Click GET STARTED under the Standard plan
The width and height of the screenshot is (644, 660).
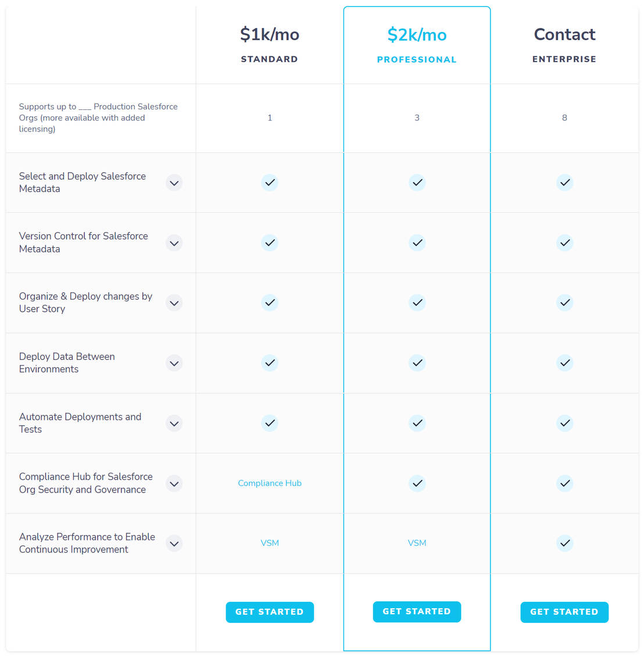[270, 612]
